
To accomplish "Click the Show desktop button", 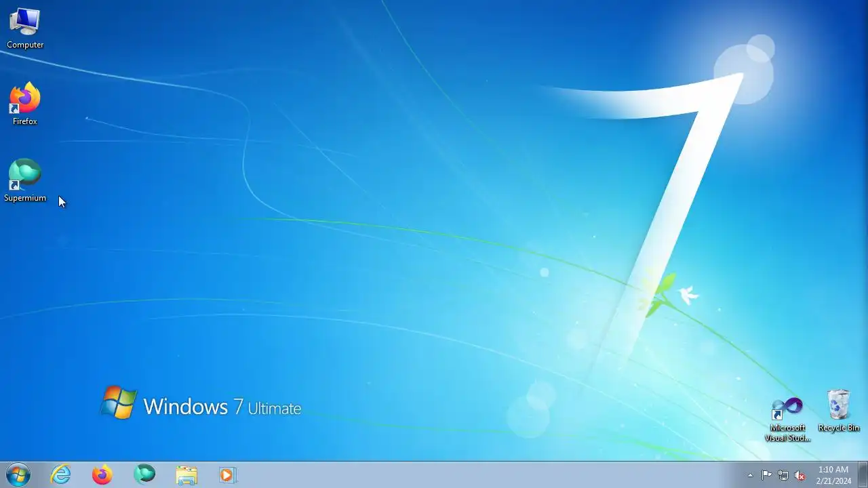I will 863,475.
